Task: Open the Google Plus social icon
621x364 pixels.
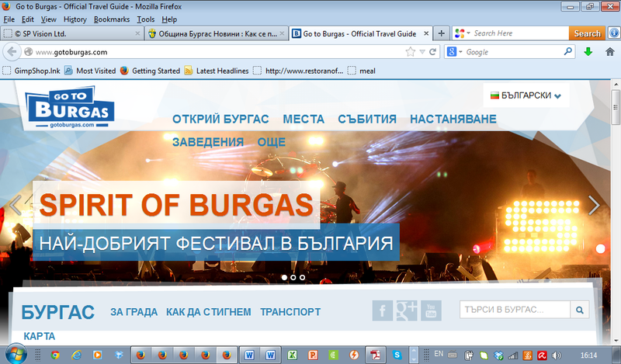Action: [x=407, y=310]
